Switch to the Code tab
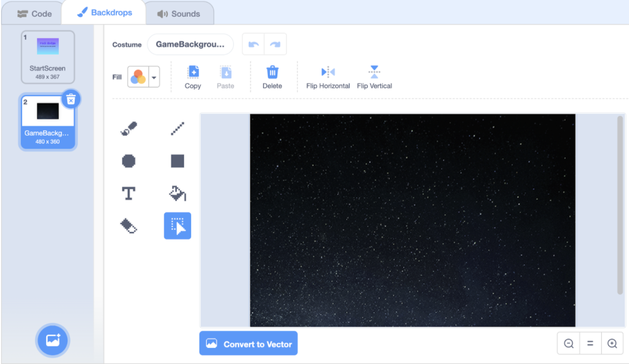This screenshot has width=629, height=364. click(34, 14)
